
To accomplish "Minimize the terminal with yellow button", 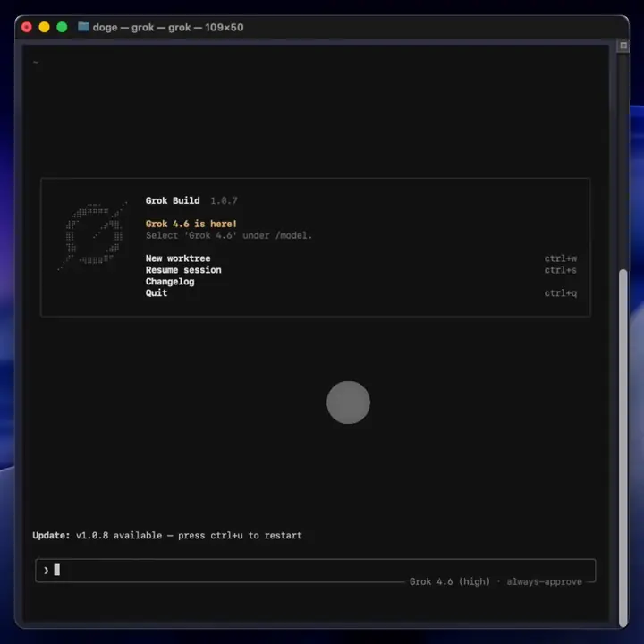I will coord(45,27).
